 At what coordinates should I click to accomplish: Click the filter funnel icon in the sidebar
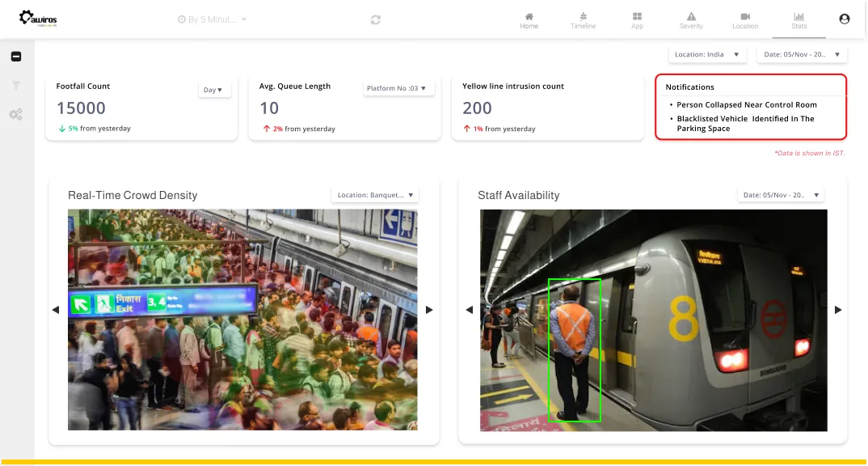click(16, 85)
